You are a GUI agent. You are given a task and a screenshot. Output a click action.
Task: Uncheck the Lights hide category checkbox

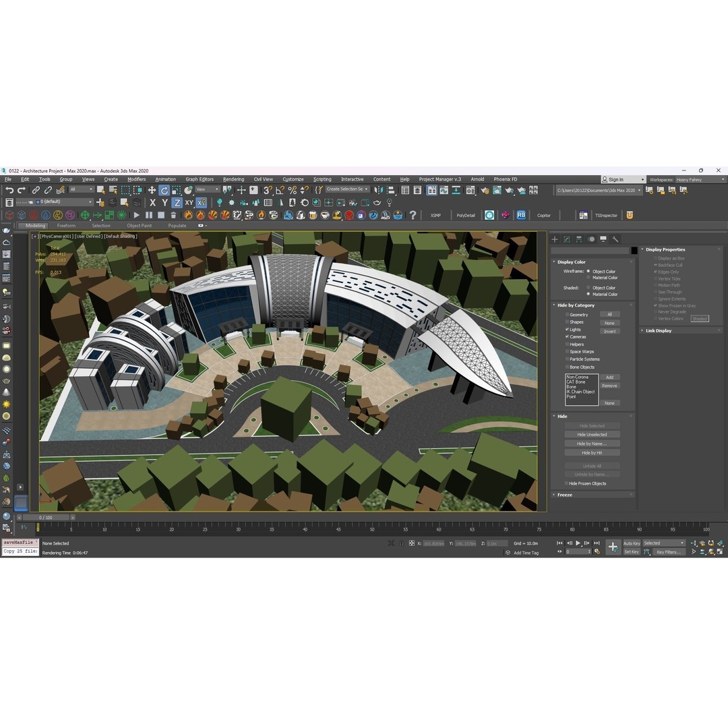[x=567, y=329]
